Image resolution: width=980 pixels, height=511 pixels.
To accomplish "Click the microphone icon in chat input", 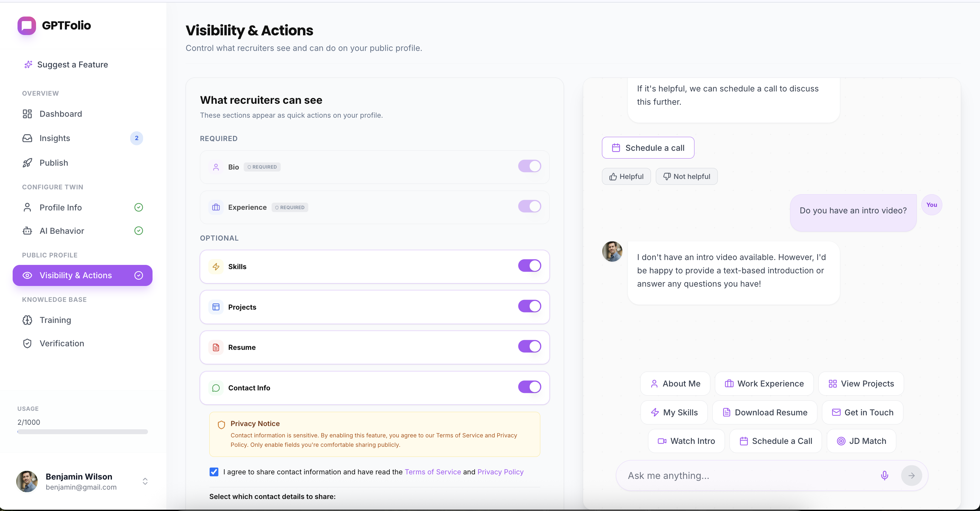I will click(x=884, y=475).
